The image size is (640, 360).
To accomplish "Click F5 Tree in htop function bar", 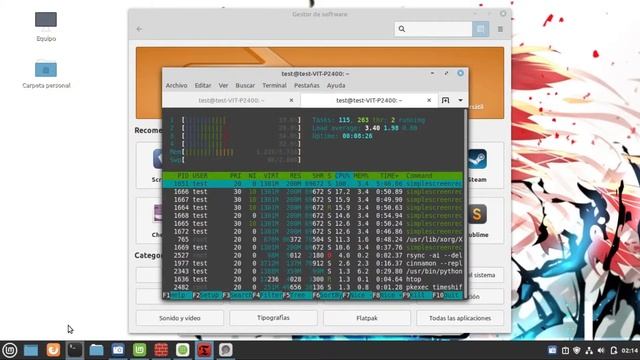I will coord(298,295).
